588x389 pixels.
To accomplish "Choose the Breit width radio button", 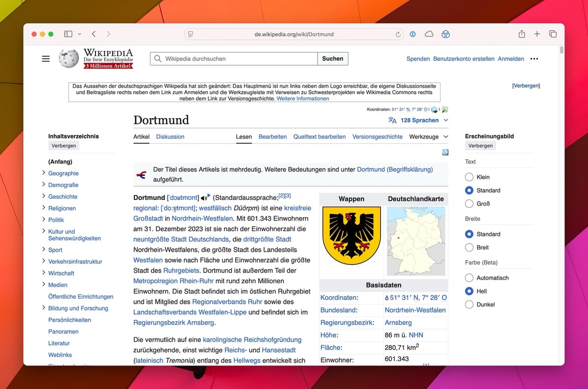I will [x=469, y=248].
